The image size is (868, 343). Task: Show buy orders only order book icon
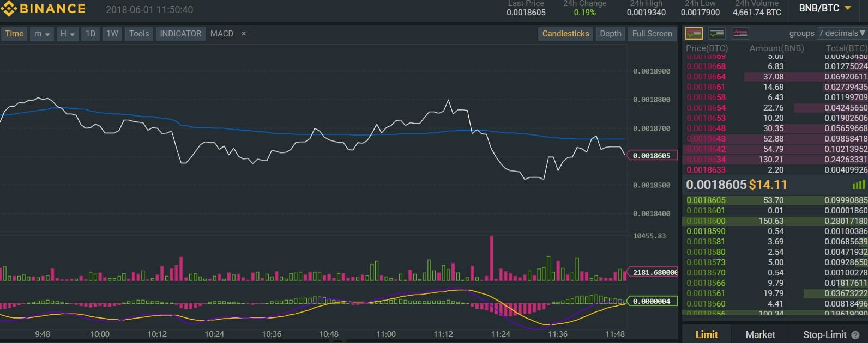click(717, 33)
